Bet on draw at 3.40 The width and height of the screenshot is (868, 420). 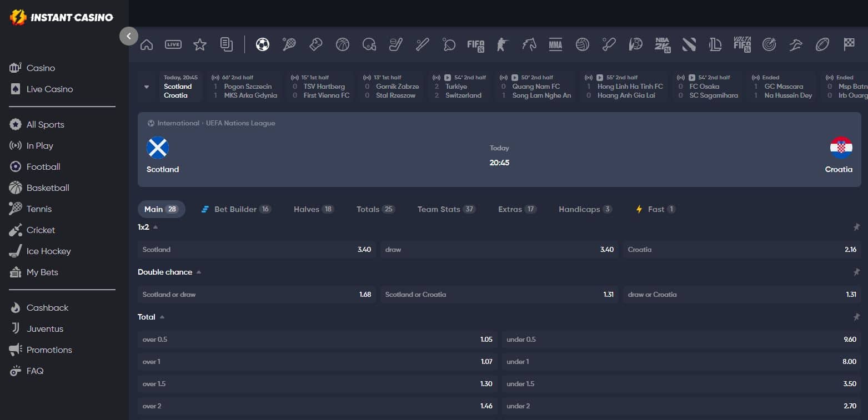[499, 250]
